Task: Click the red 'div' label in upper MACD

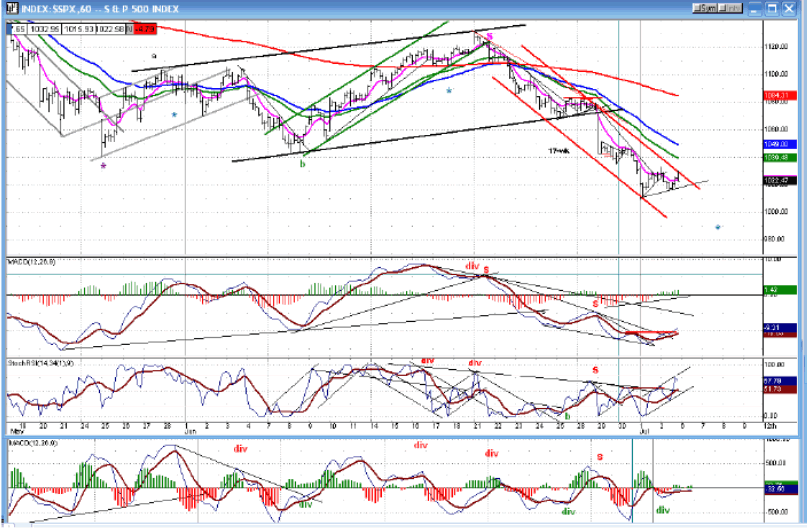Action: pos(472,266)
